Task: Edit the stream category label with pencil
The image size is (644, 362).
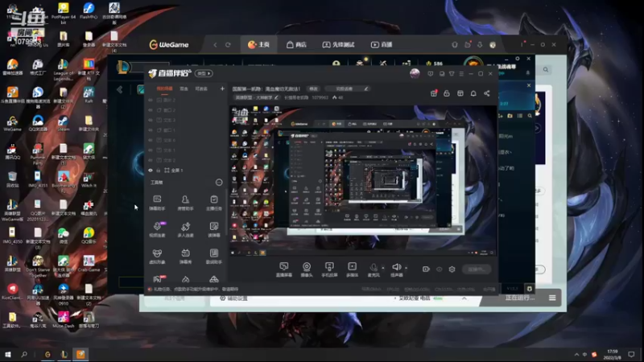Action: (x=276, y=97)
